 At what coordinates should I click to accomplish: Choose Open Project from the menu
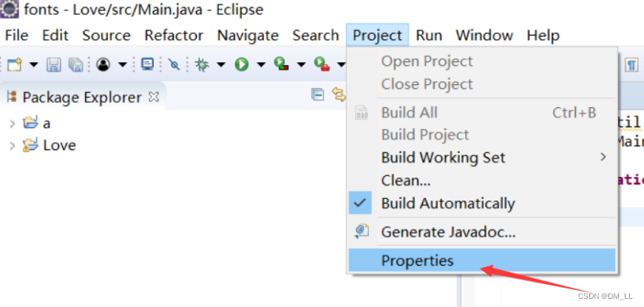click(482, 61)
